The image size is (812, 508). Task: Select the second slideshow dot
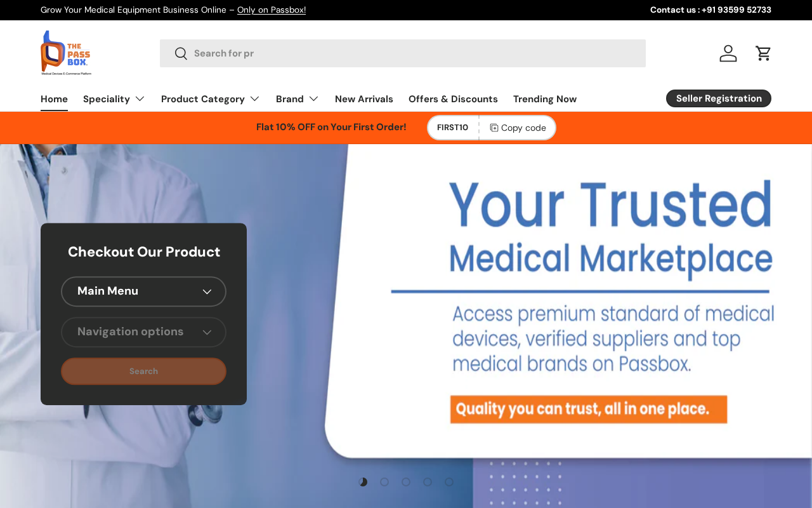point(384,482)
